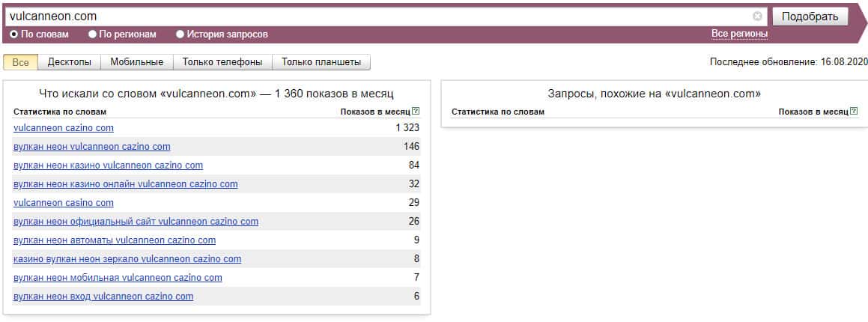Click the left panel Статистика по словам header

60,112
